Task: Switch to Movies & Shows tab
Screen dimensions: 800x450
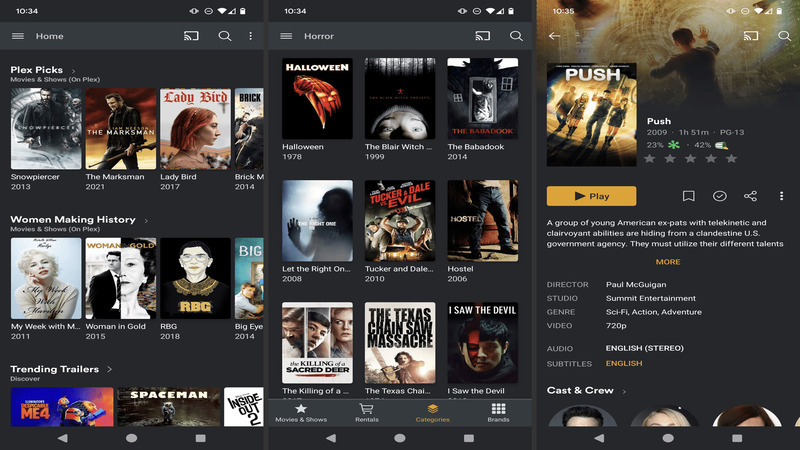Action: pyautogui.click(x=301, y=412)
